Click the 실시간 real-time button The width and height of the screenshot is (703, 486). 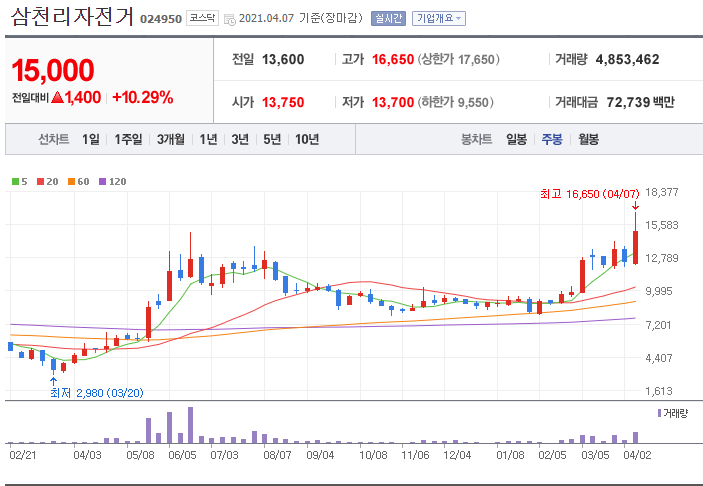(388, 18)
